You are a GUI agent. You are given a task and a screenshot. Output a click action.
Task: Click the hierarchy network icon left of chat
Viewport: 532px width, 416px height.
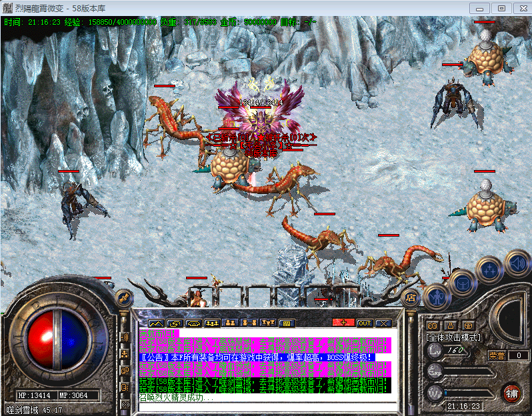(x=125, y=354)
